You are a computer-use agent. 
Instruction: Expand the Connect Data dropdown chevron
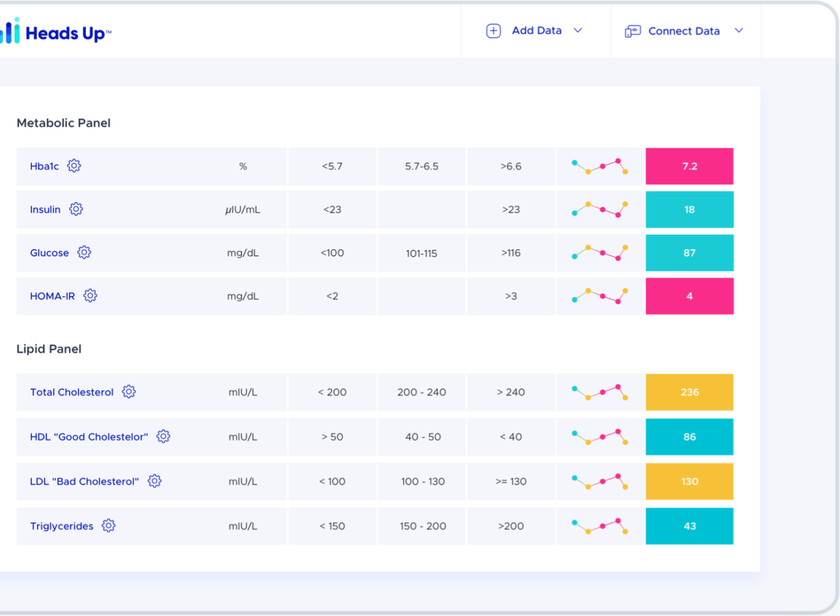[x=738, y=31]
